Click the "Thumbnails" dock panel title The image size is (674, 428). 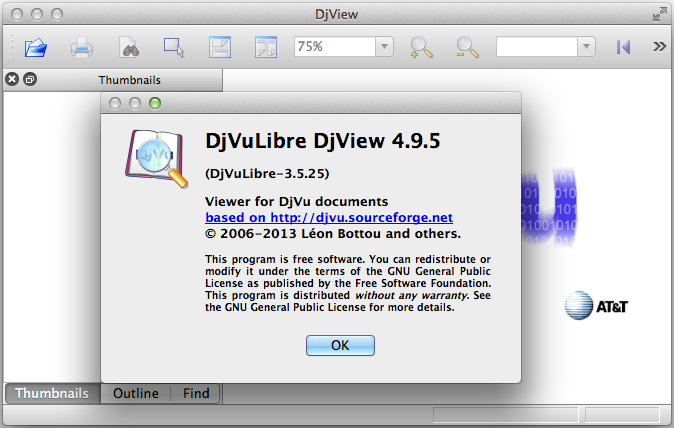[x=129, y=80]
